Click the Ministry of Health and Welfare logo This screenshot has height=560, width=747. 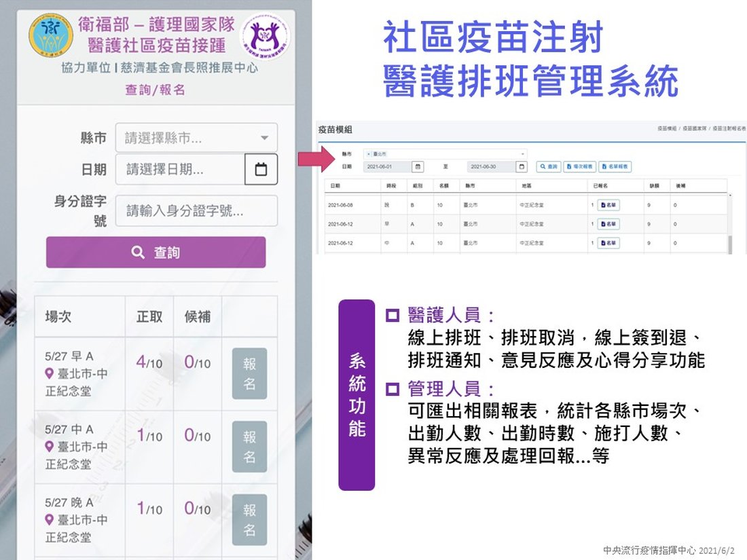tap(51, 36)
